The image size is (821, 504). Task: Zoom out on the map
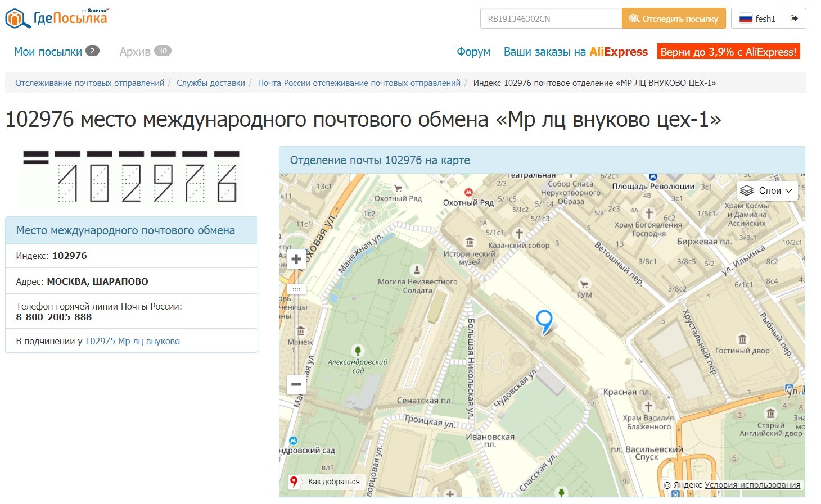(x=296, y=384)
